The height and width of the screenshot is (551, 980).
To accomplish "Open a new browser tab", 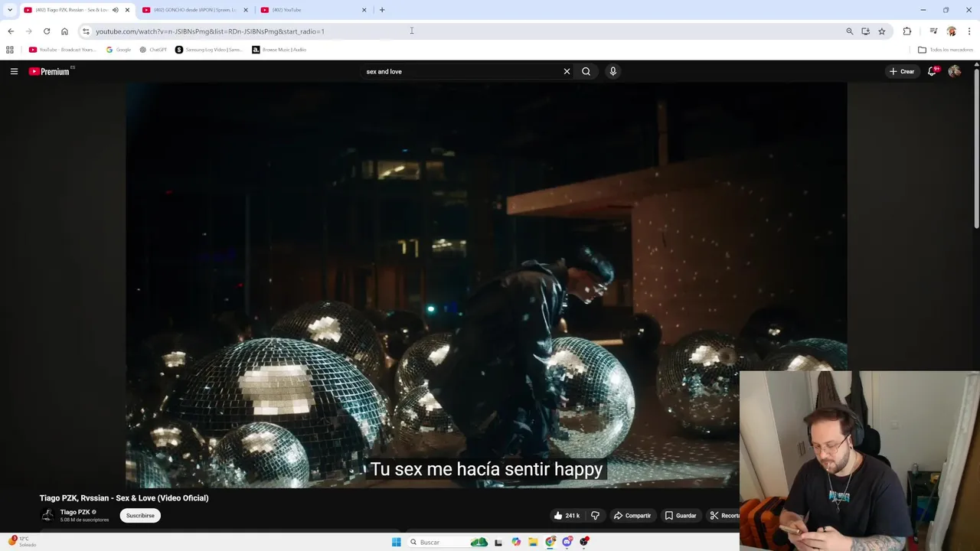I will (x=382, y=10).
